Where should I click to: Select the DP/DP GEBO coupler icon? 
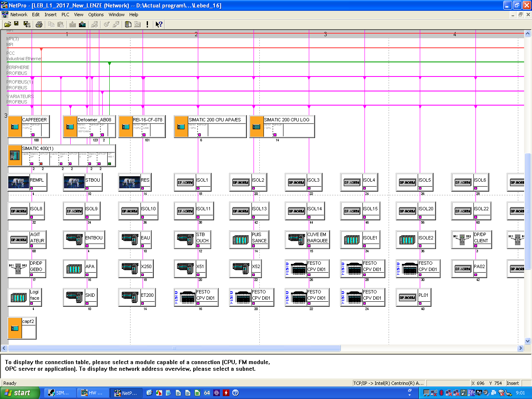pyautogui.click(x=18, y=268)
